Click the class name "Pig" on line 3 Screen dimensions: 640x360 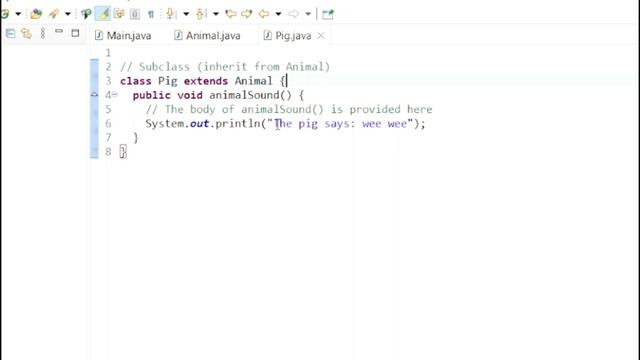pyautogui.click(x=168, y=81)
